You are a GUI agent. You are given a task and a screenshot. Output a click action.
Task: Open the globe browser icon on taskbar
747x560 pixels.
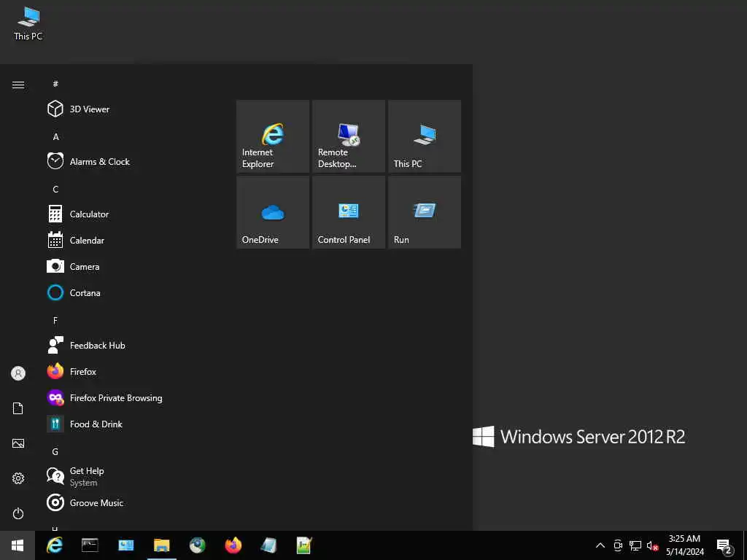click(x=197, y=545)
